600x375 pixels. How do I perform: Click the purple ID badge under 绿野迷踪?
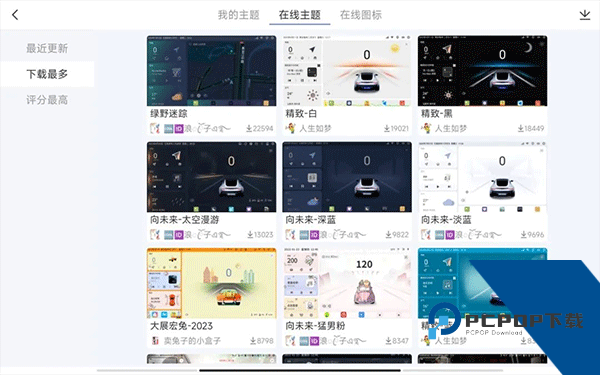[x=179, y=129]
